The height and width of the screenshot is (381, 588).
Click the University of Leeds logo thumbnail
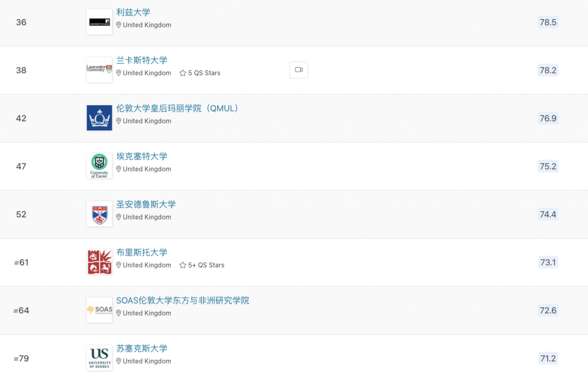click(x=100, y=22)
